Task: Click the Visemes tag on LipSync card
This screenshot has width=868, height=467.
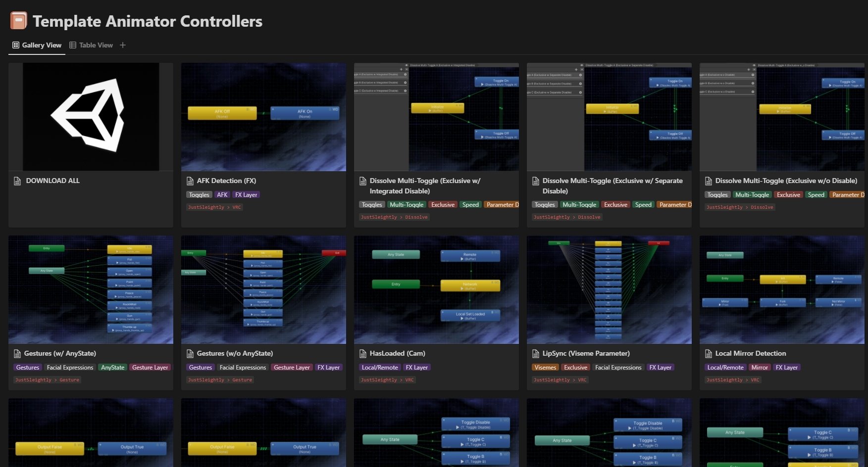Action: tap(545, 367)
